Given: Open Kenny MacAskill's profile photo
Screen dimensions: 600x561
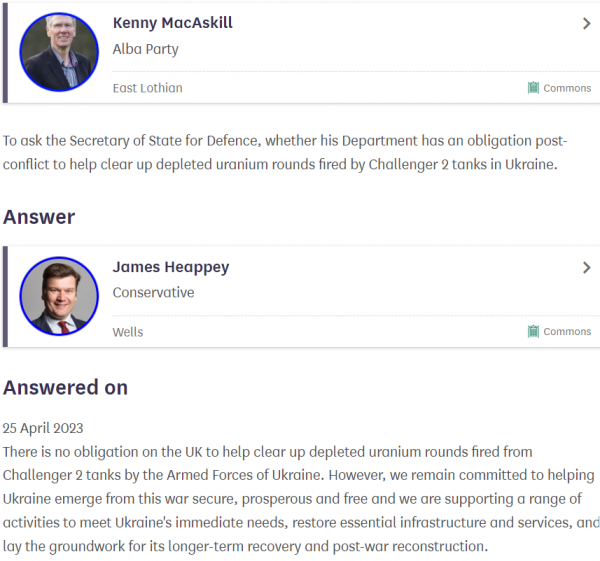Looking at the screenshot, I should [59, 52].
